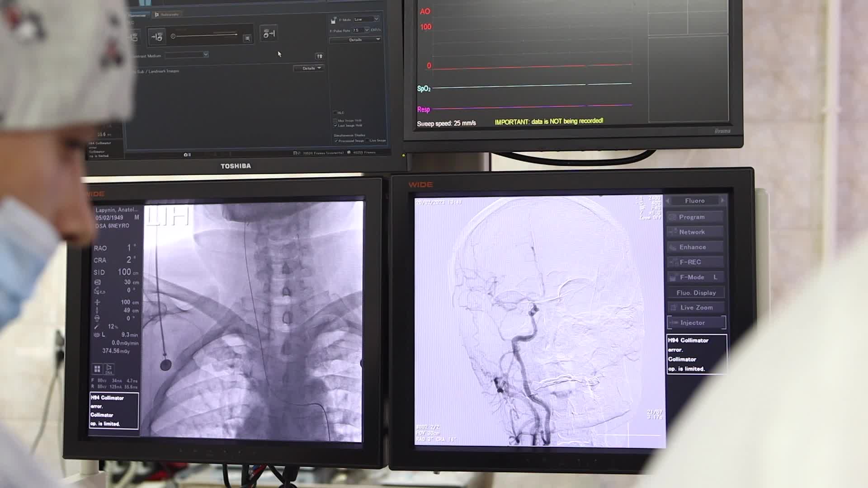Open Fluo. Display
Image resolution: width=868 pixels, height=488 pixels.
coord(696,293)
